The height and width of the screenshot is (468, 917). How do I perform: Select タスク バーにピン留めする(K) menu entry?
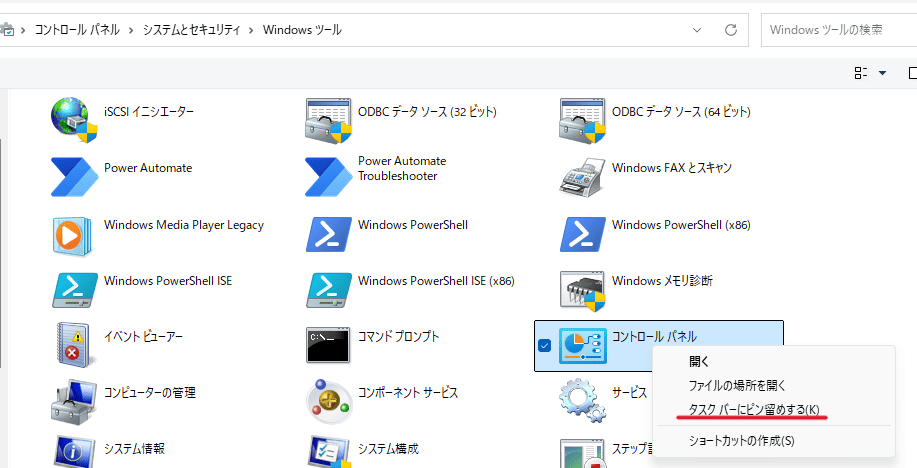[x=754, y=410]
